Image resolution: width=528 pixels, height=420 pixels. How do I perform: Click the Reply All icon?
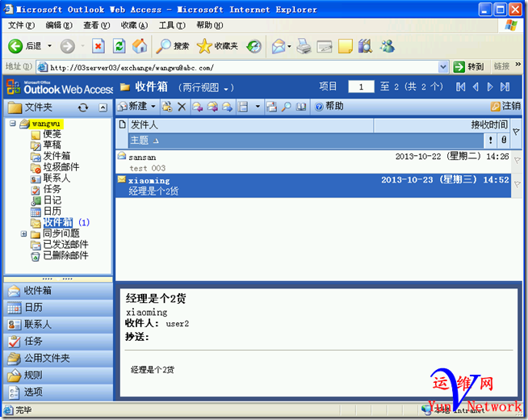tap(212, 107)
